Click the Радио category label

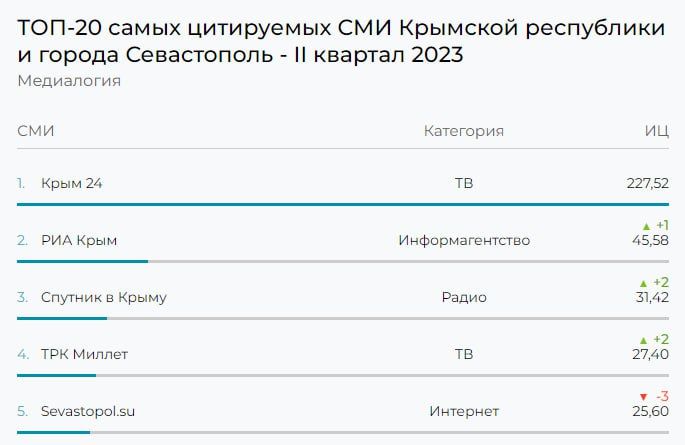pos(464,297)
